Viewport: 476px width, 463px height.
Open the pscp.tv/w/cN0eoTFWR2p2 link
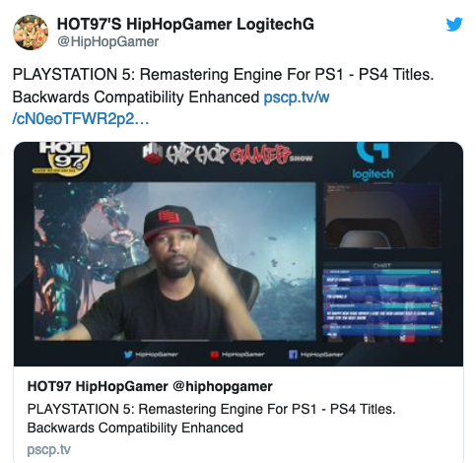(170, 108)
